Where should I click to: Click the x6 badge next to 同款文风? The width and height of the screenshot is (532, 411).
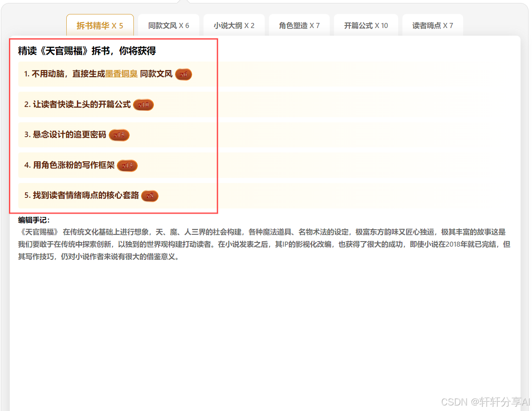click(184, 74)
